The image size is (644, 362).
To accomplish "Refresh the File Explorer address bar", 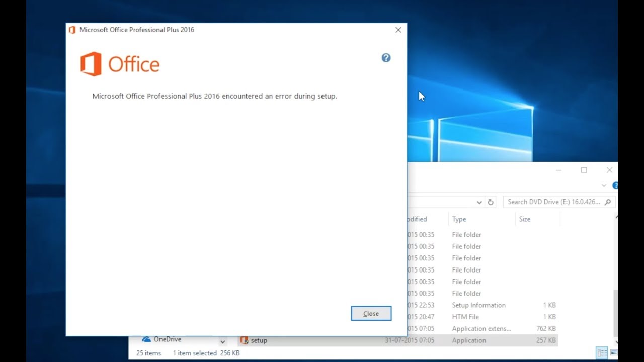I will 491,202.
